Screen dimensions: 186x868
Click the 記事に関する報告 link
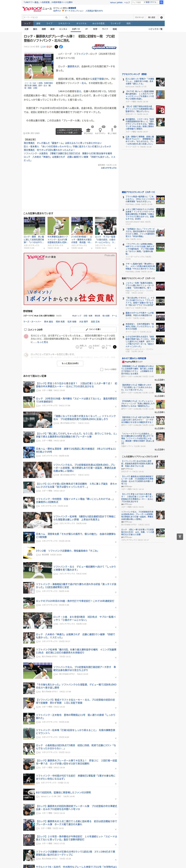(31, 133)
